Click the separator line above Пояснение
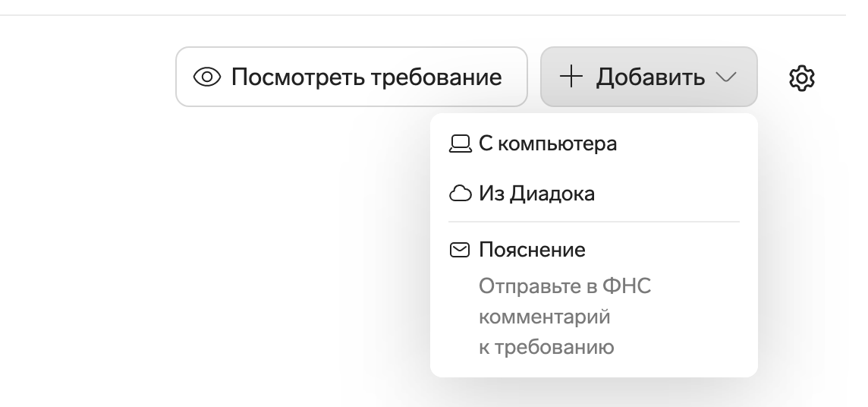The width and height of the screenshot is (868, 407). pos(593,222)
